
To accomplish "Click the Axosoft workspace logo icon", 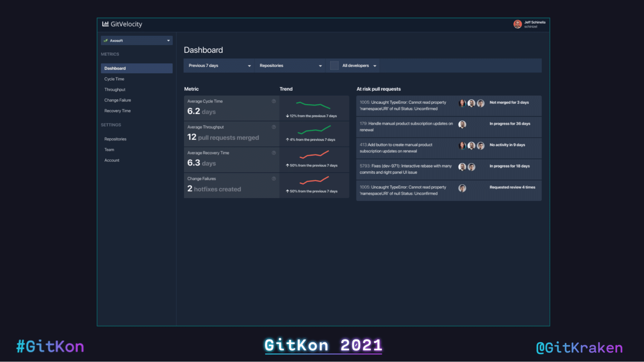I will [x=106, y=40].
